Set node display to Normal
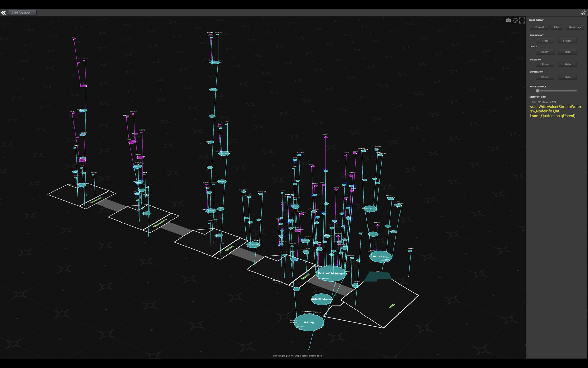Viewport: 588px width, 368px height. pyautogui.click(x=539, y=27)
